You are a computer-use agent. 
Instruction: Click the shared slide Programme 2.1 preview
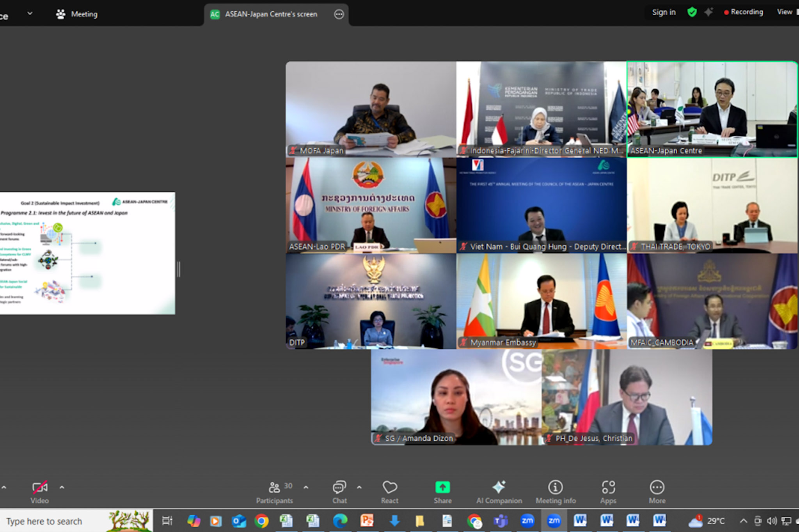pos(87,253)
